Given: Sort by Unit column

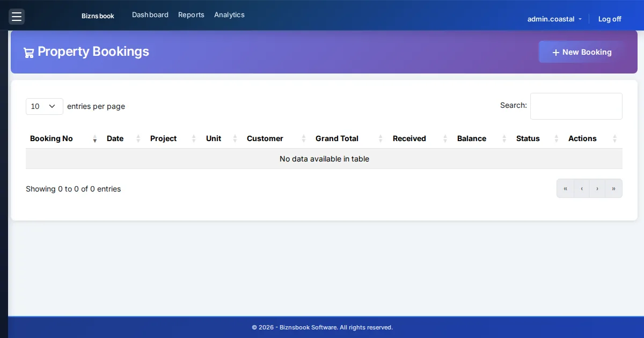Looking at the screenshot, I should point(222,138).
